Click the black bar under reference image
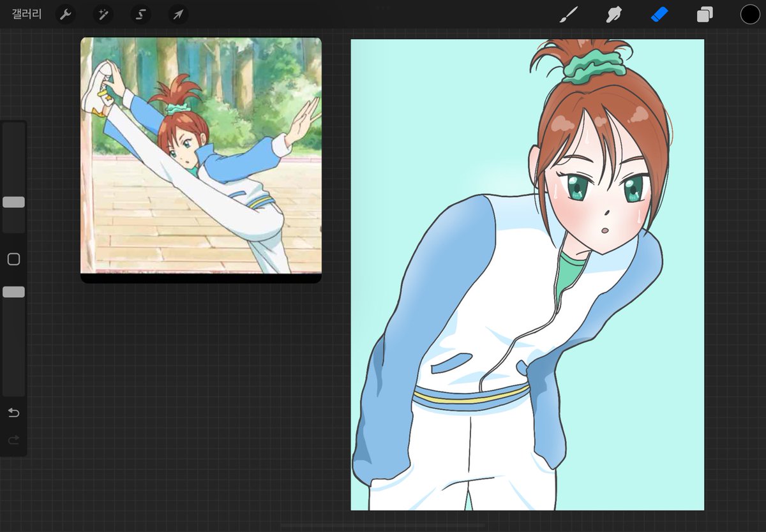 (201, 279)
